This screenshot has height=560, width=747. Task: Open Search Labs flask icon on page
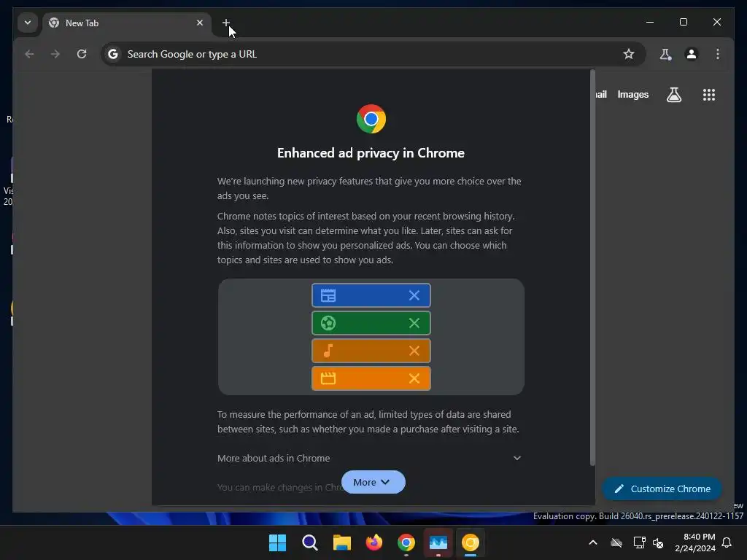click(673, 95)
